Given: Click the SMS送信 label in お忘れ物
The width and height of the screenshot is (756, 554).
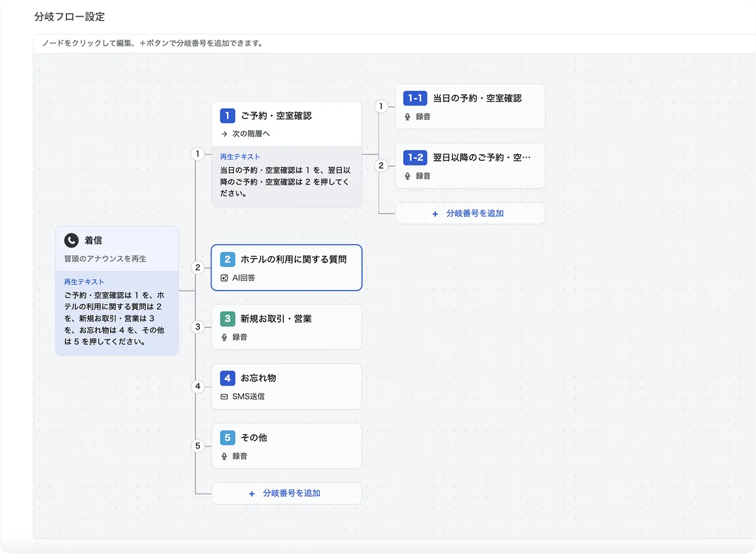Looking at the screenshot, I should coord(248,397).
